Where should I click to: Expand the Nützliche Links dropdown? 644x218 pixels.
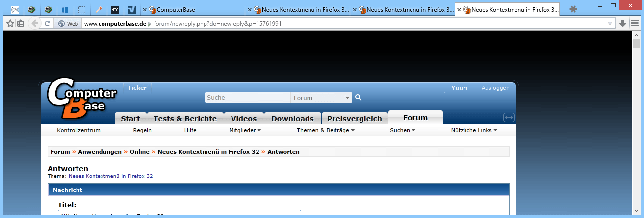pyautogui.click(x=474, y=130)
